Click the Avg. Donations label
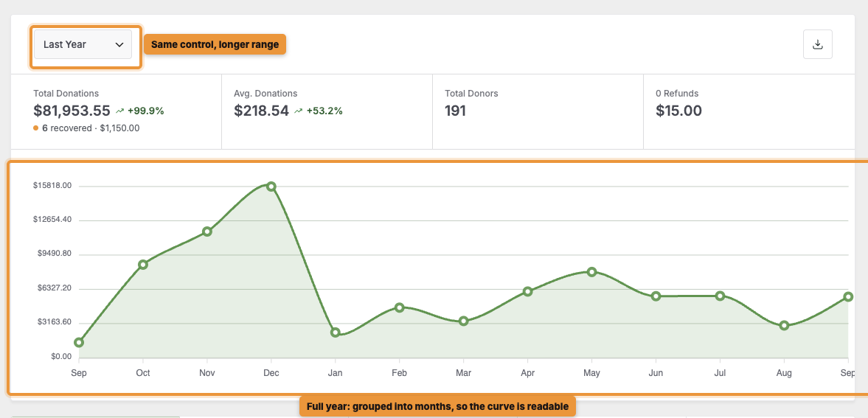The image size is (868, 418). pyautogui.click(x=265, y=94)
